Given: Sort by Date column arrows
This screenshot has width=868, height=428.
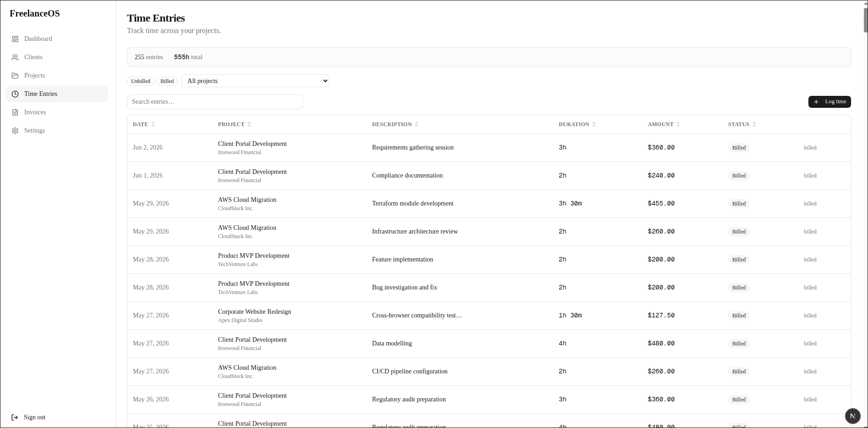Looking at the screenshot, I should point(153,125).
